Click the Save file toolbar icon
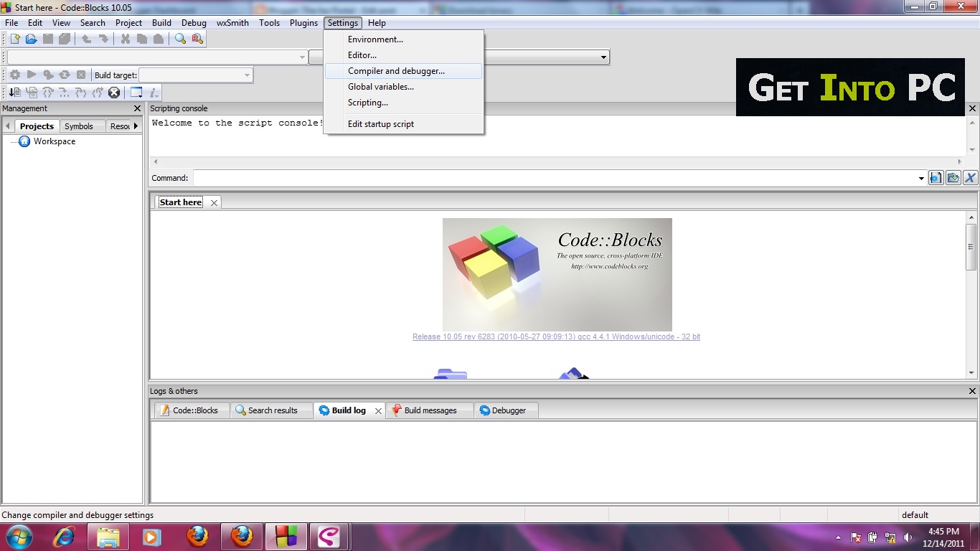The width and height of the screenshot is (980, 551). tap(48, 39)
